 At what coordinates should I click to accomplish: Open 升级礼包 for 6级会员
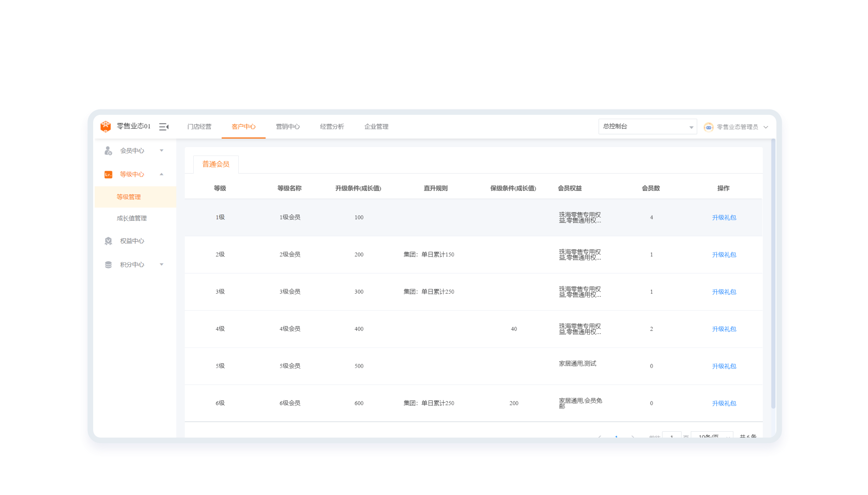point(724,403)
